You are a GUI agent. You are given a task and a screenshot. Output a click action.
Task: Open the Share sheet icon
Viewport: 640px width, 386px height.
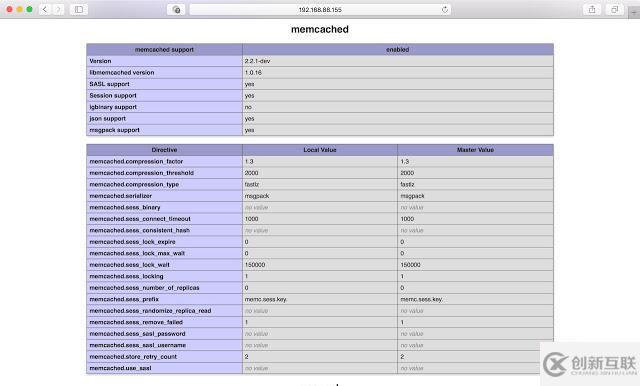click(x=592, y=9)
